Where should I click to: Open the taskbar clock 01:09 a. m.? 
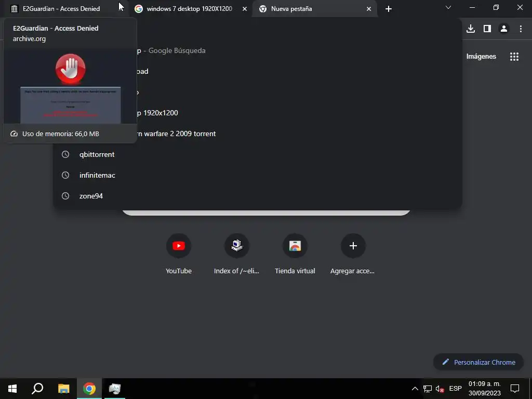[485, 389]
